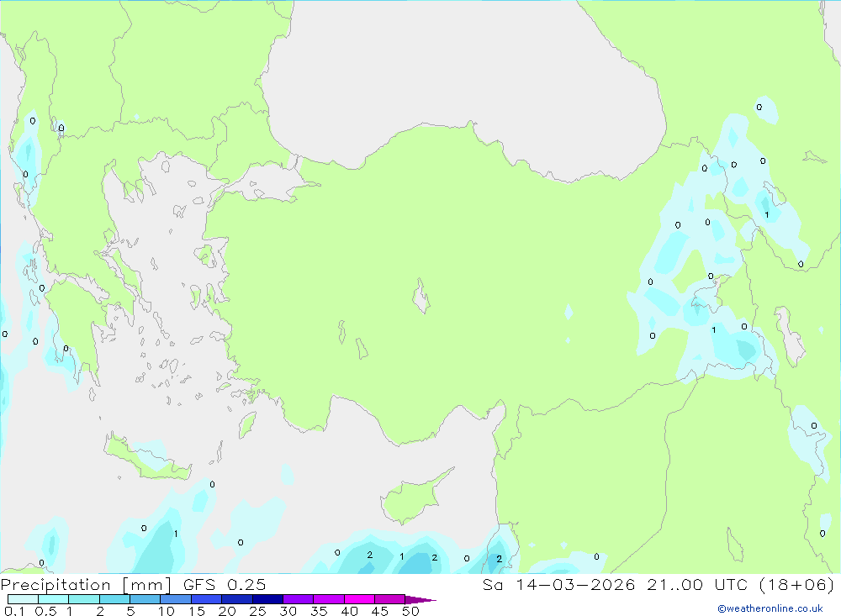
Task: Pick the 15–20 mm legend color swatch
Action: (207, 599)
